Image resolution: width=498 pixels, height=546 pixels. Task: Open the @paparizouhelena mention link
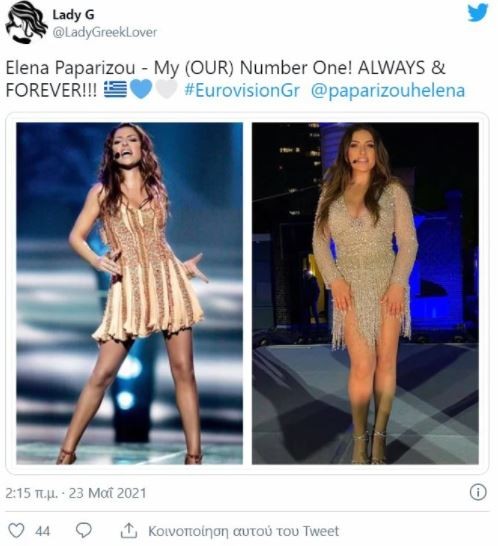(x=388, y=91)
